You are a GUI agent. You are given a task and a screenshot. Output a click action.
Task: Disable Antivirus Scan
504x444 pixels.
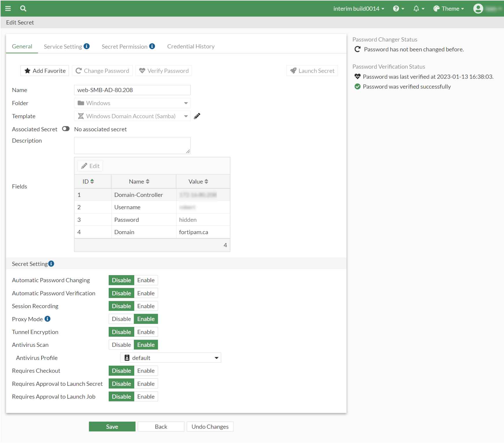tap(121, 345)
